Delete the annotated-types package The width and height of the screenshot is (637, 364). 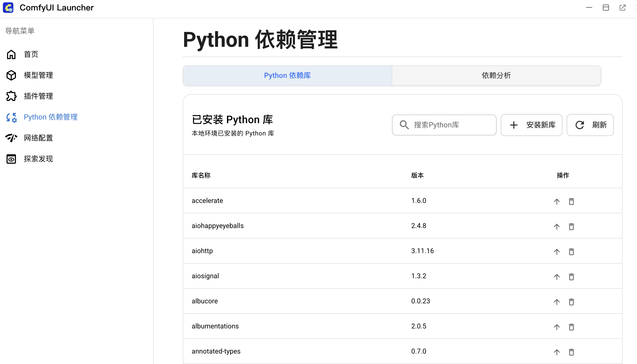pyautogui.click(x=571, y=352)
